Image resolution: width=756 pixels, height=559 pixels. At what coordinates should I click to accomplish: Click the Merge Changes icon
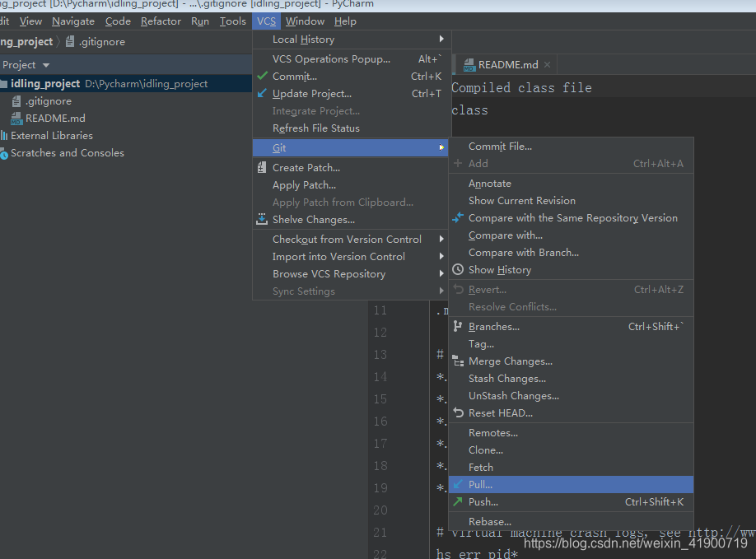pyautogui.click(x=458, y=361)
